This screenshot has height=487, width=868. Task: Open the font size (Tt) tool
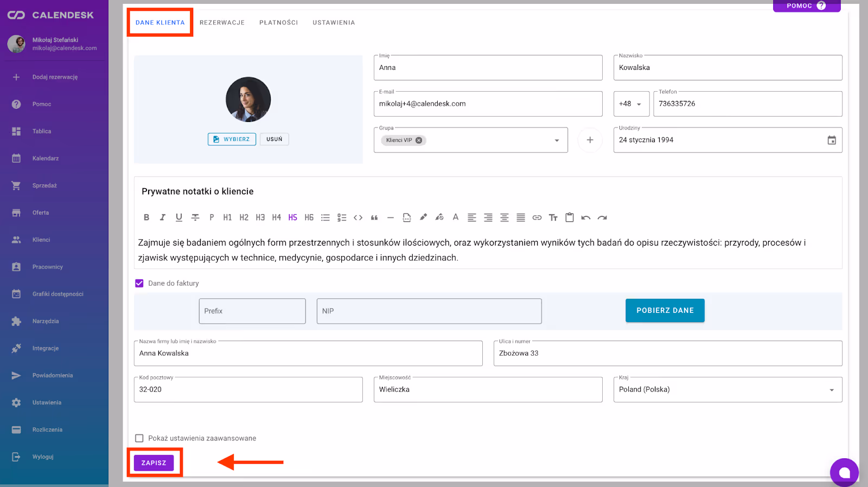pos(553,217)
